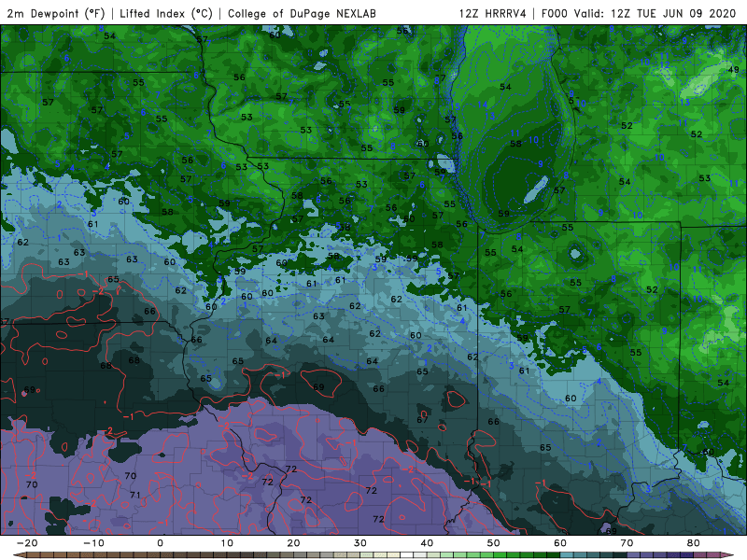Click the 10 tick label on the color scale
The width and height of the screenshot is (747, 560).
tap(227, 543)
